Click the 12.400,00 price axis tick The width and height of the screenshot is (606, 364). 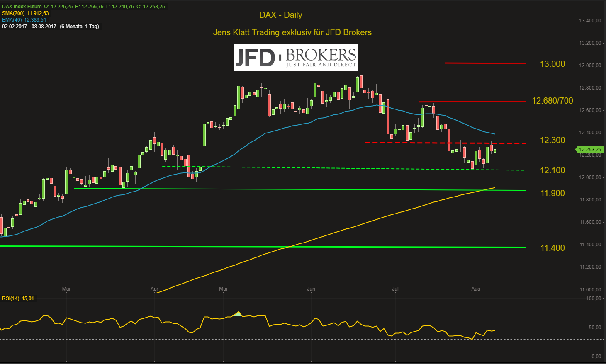591,133
